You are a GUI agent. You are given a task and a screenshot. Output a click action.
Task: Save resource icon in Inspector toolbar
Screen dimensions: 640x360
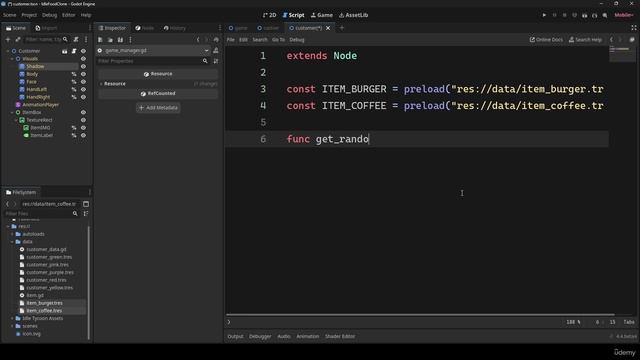pyautogui.click(x=120, y=40)
